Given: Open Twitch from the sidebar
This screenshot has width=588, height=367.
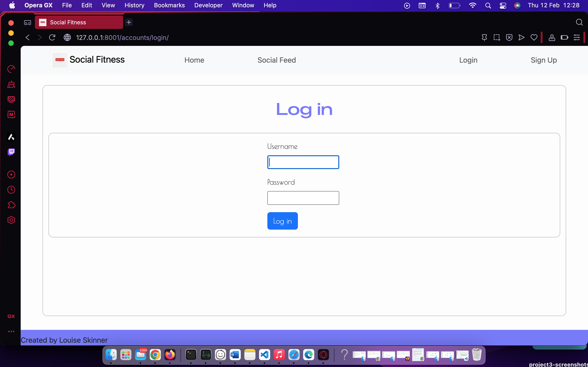Looking at the screenshot, I should coord(11,152).
